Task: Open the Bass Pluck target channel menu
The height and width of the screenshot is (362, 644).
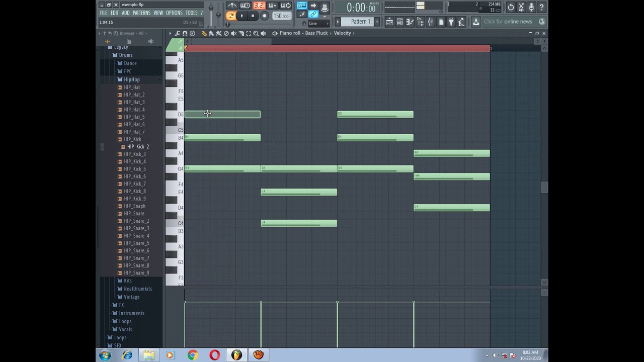Action: click(303, 33)
